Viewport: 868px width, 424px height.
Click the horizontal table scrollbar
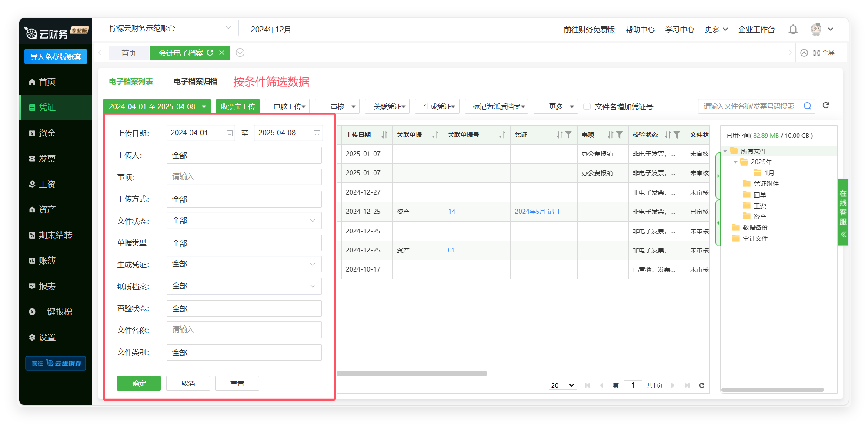pyautogui.click(x=412, y=374)
